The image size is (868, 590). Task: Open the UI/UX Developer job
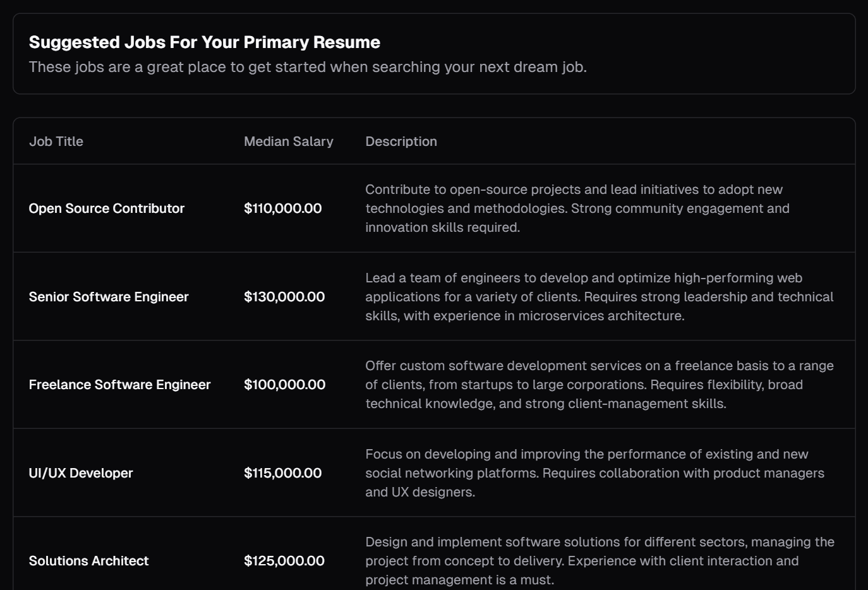(81, 473)
